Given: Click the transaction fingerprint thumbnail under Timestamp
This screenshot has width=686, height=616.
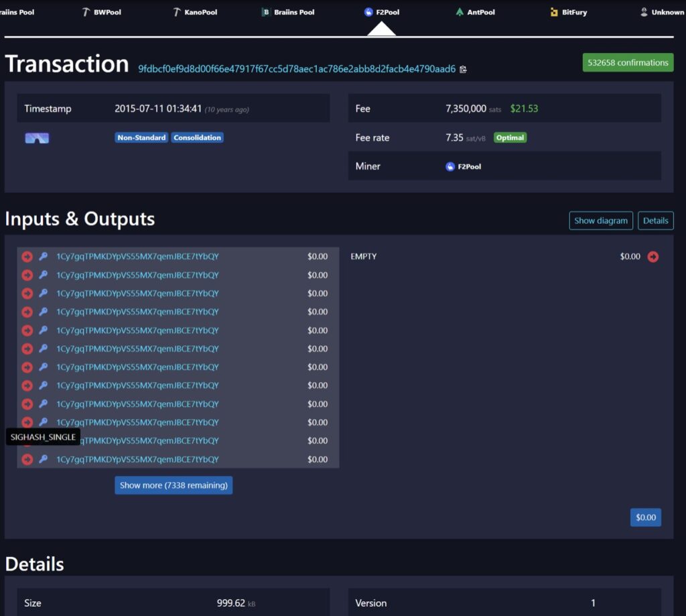Looking at the screenshot, I should [37, 138].
